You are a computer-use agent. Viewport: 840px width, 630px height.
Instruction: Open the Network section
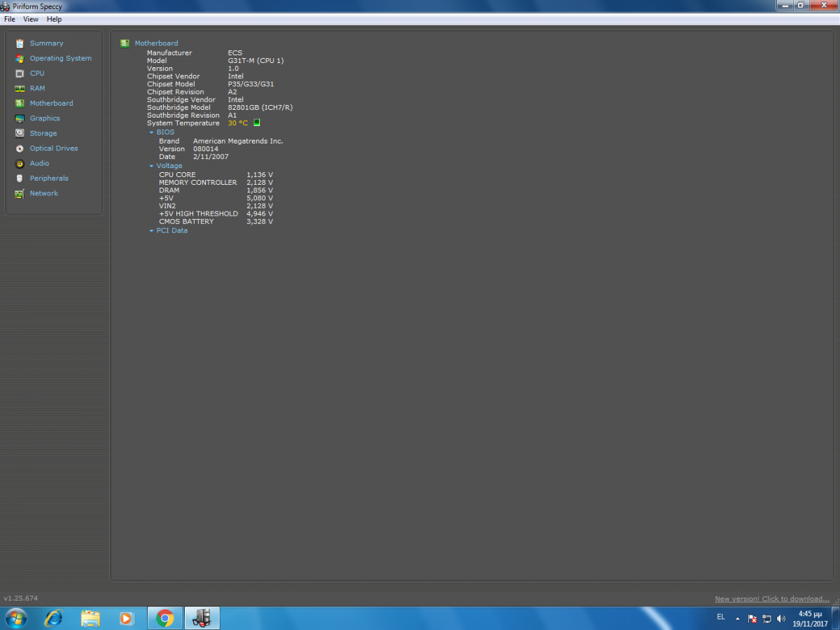coord(44,193)
